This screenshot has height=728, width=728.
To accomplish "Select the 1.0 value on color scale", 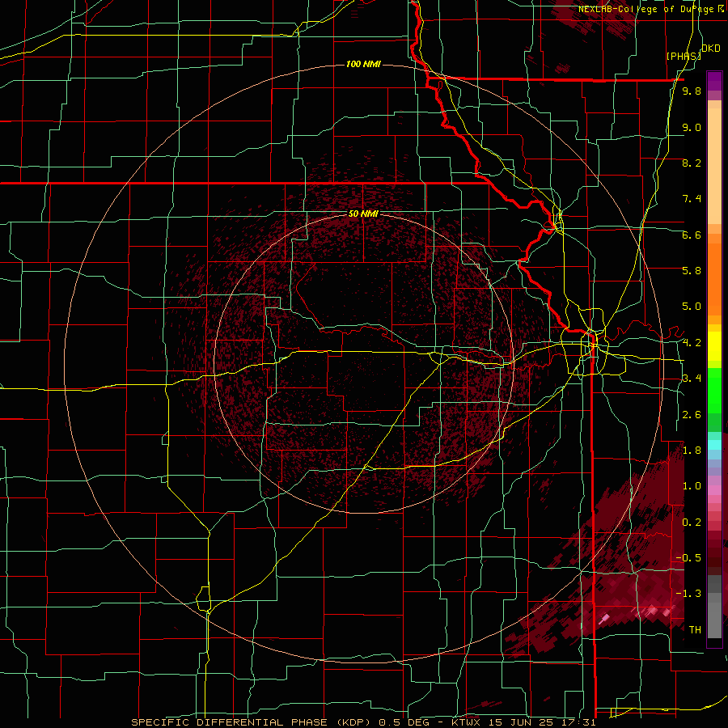I will point(692,486).
